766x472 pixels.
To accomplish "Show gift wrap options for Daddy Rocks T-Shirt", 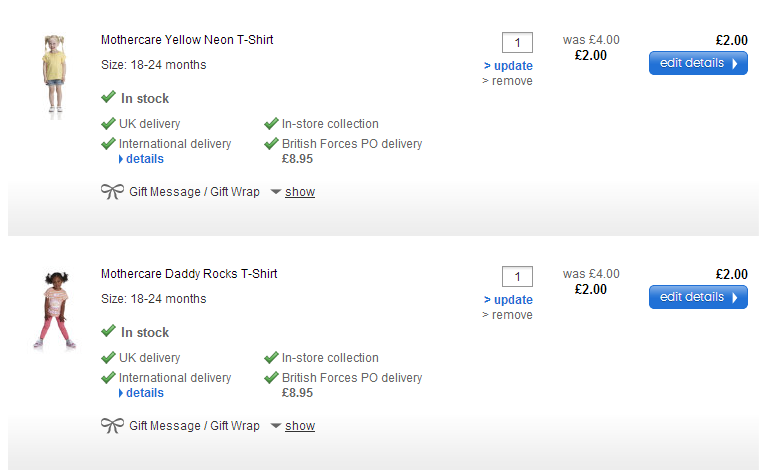I will coord(298,426).
